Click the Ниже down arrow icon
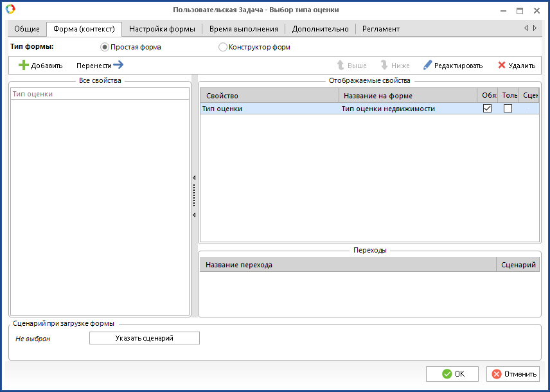The image size is (550, 392). (384, 66)
